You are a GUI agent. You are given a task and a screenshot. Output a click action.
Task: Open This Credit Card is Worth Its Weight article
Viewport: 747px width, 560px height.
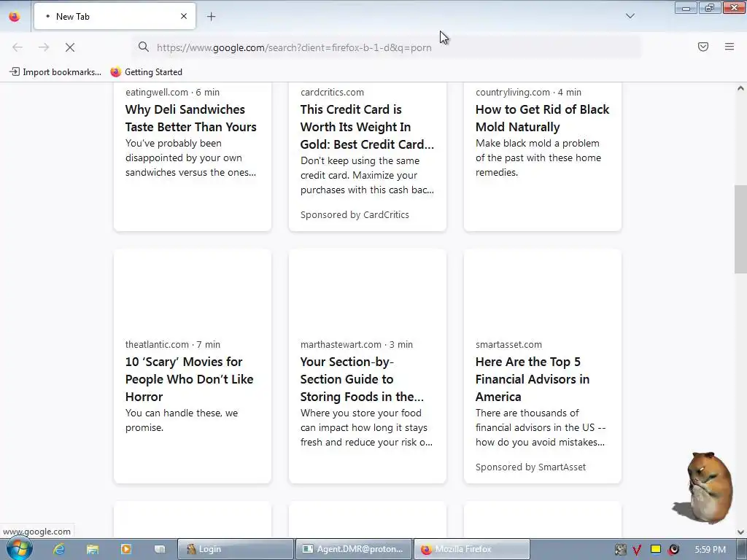[x=367, y=127]
